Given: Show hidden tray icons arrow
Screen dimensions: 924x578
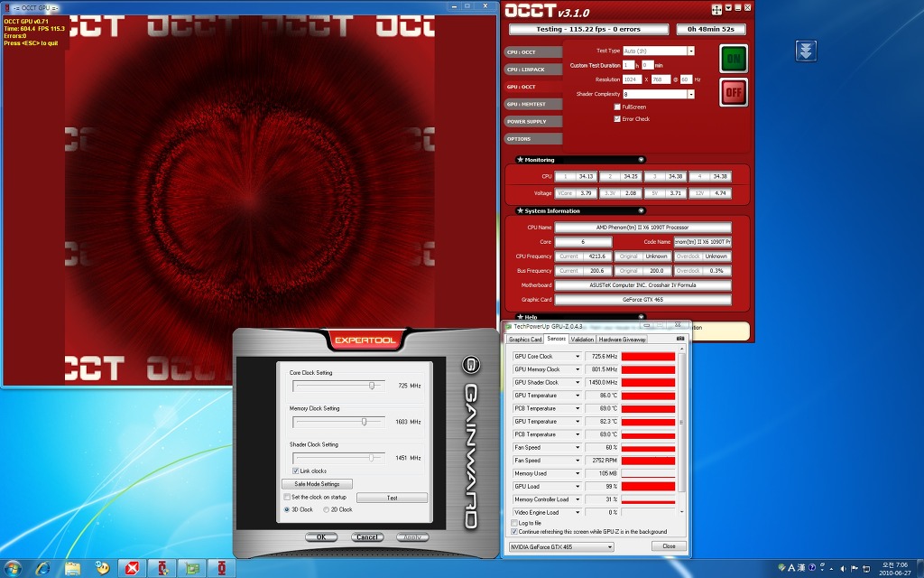Looking at the screenshot, I should coord(832,569).
